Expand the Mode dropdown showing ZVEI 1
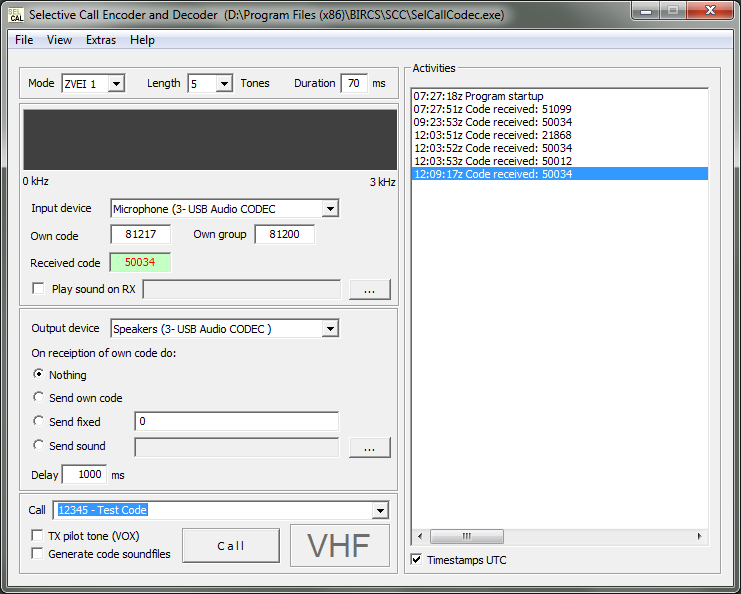741x594 pixels. tap(116, 84)
